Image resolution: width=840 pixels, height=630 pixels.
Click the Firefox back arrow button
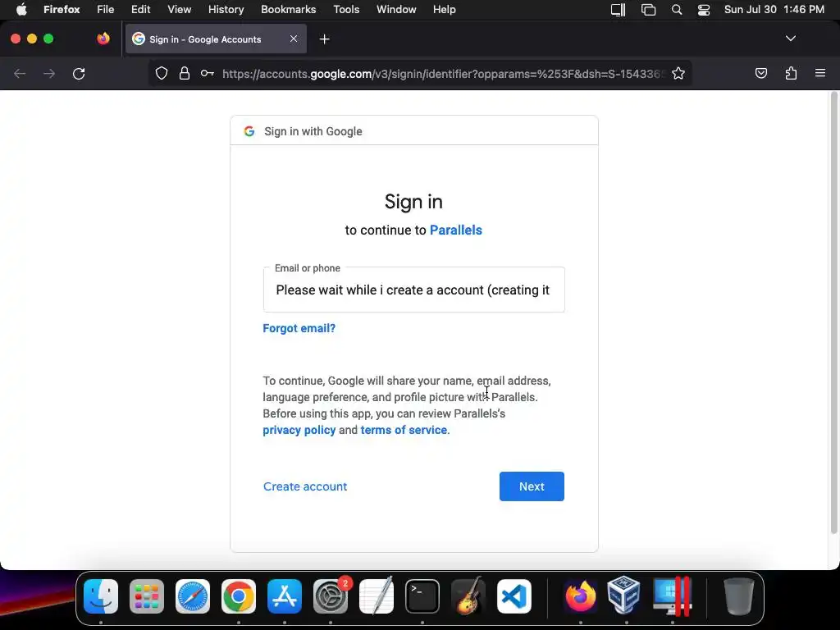(x=20, y=73)
